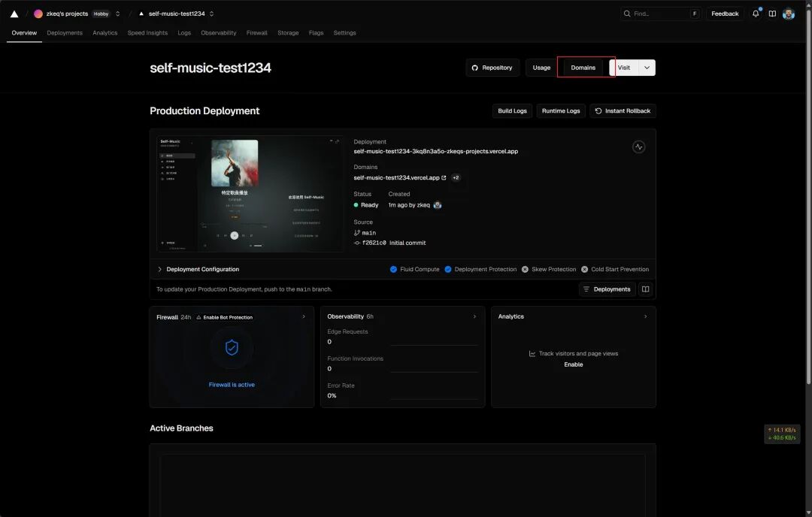Open notifications bell icon
The height and width of the screenshot is (517, 812).
pos(756,14)
